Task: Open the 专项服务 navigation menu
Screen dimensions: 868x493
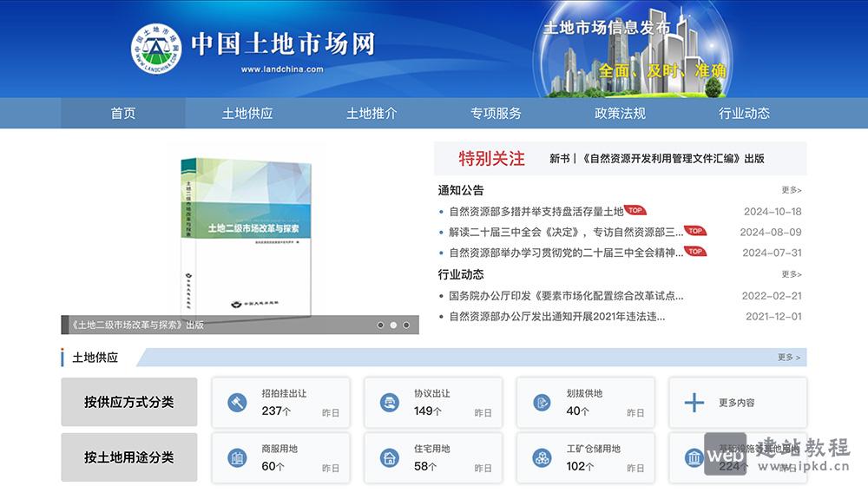Action: pyautogui.click(x=496, y=114)
